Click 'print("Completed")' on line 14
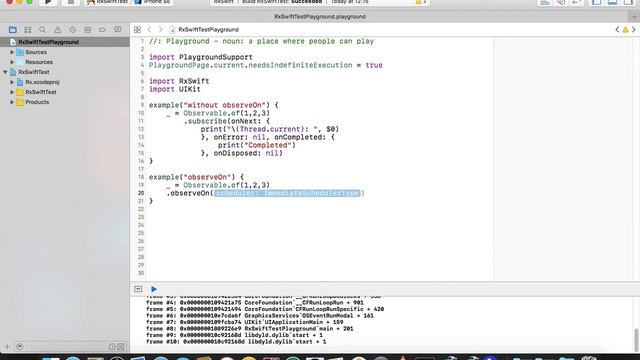 257,145
